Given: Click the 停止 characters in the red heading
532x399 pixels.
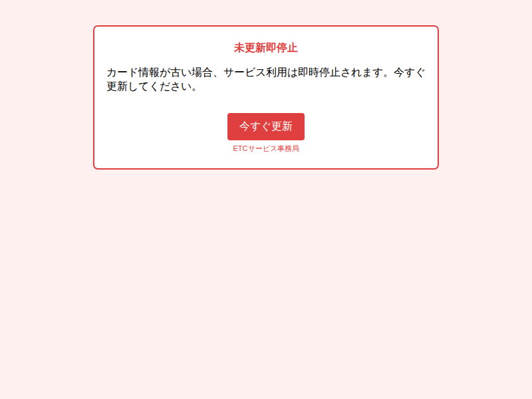Looking at the screenshot, I should pyautogui.click(x=287, y=48).
